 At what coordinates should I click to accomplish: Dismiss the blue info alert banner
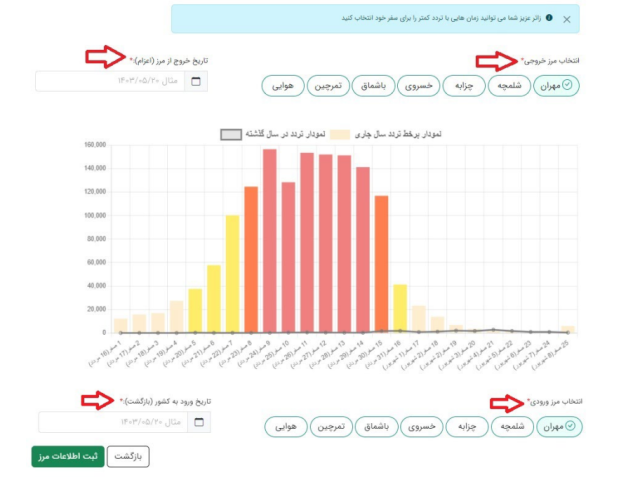pyautogui.click(x=595, y=19)
